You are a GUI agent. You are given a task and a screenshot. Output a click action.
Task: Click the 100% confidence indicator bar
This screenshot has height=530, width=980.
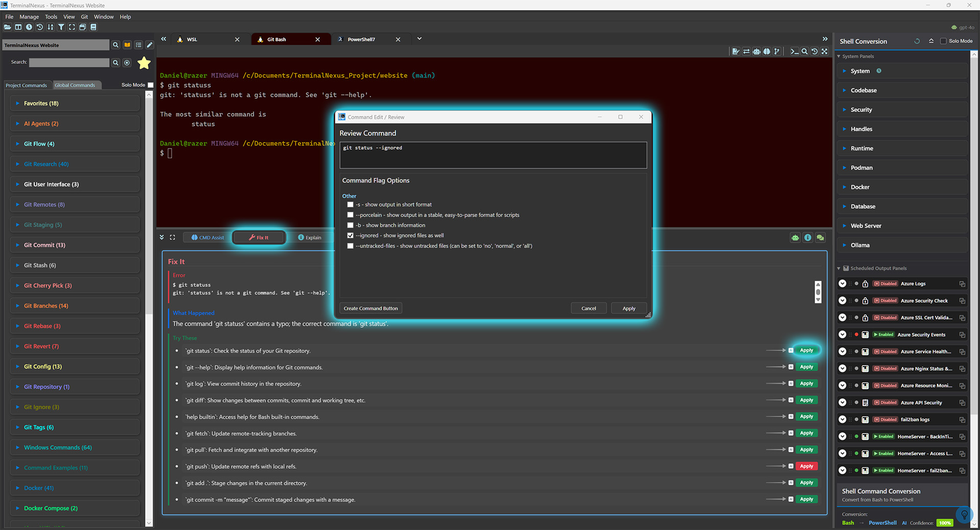pos(945,523)
